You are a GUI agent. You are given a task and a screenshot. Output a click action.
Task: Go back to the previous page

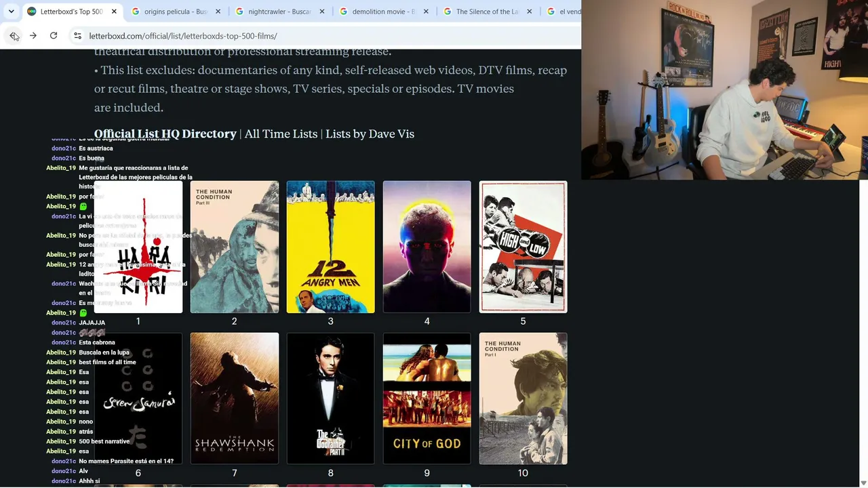(14, 35)
